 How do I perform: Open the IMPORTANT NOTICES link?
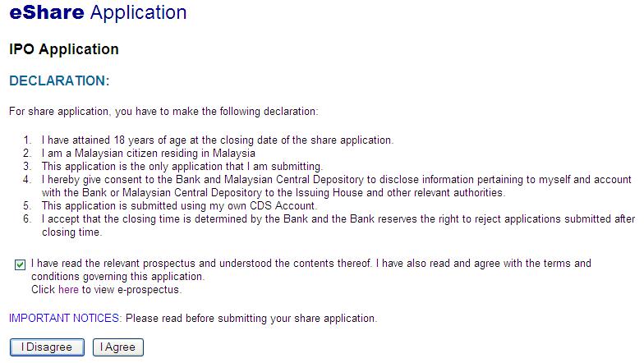click(66, 319)
